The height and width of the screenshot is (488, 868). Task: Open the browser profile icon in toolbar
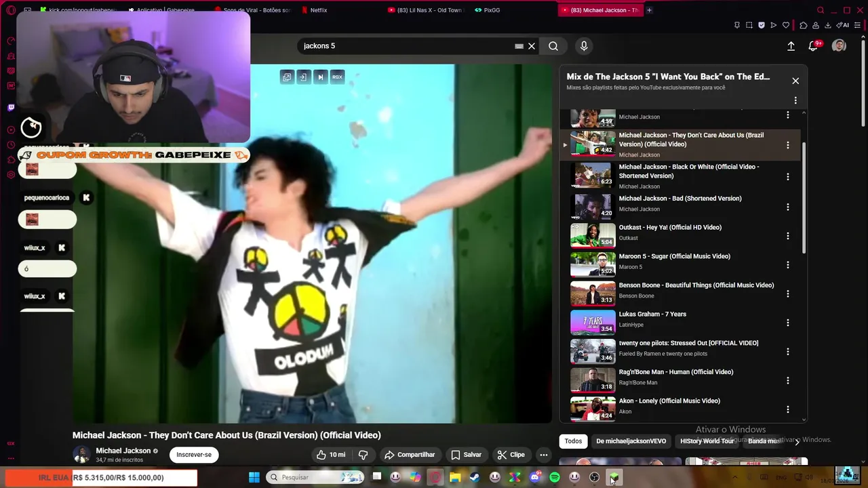pos(816,25)
